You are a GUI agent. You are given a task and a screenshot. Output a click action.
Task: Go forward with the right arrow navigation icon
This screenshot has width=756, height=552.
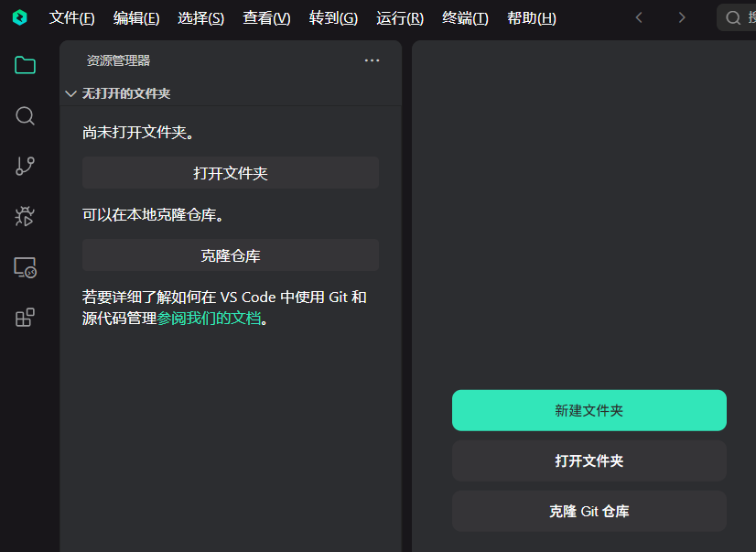[682, 17]
